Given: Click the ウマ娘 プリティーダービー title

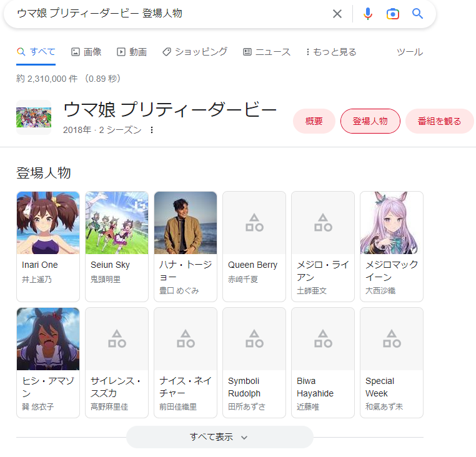Looking at the screenshot, I should click(170, 109).
